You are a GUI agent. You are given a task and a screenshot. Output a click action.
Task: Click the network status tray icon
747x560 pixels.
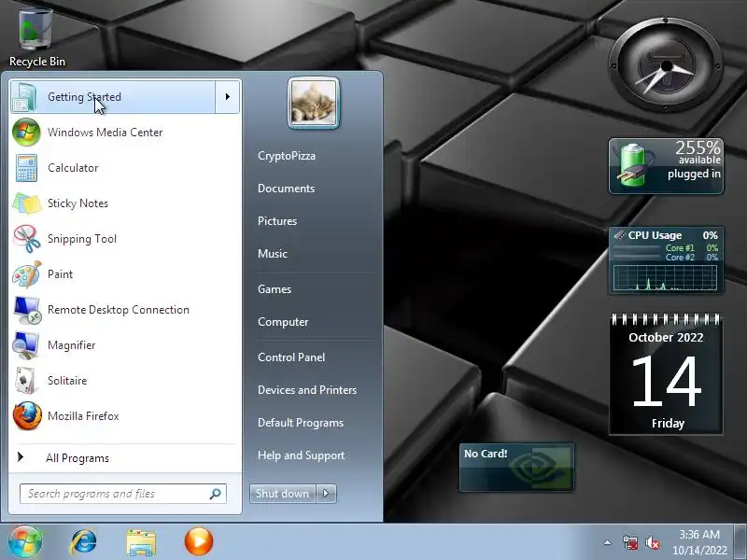629,542
